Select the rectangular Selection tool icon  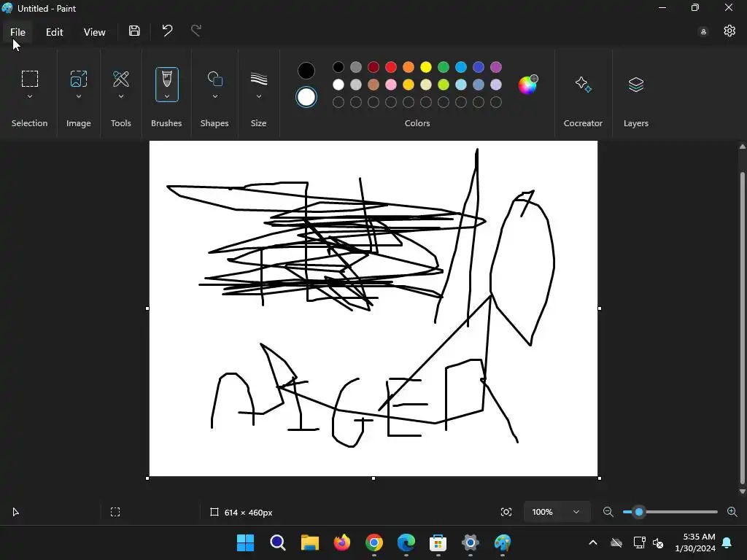[29, 79]
